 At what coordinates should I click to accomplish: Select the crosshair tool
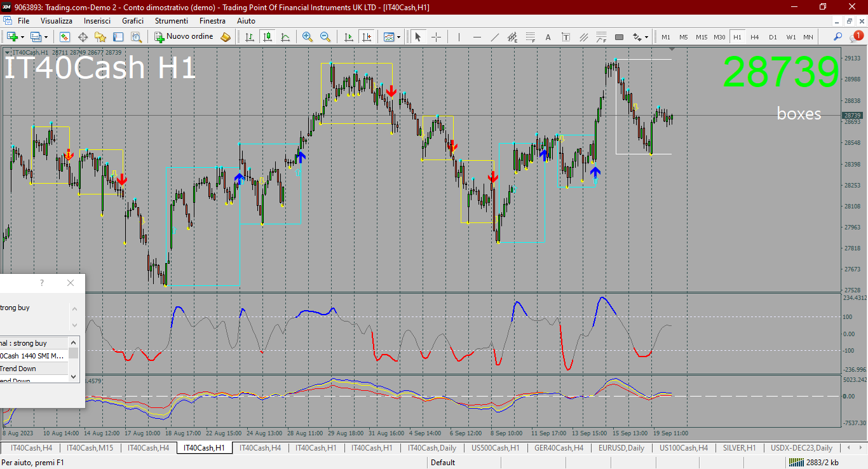tap(436, 37)
